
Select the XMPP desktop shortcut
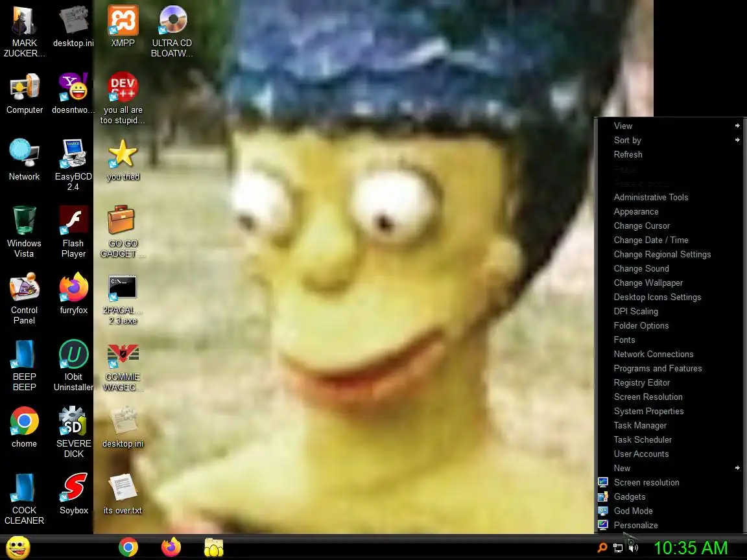click(123, 26)
